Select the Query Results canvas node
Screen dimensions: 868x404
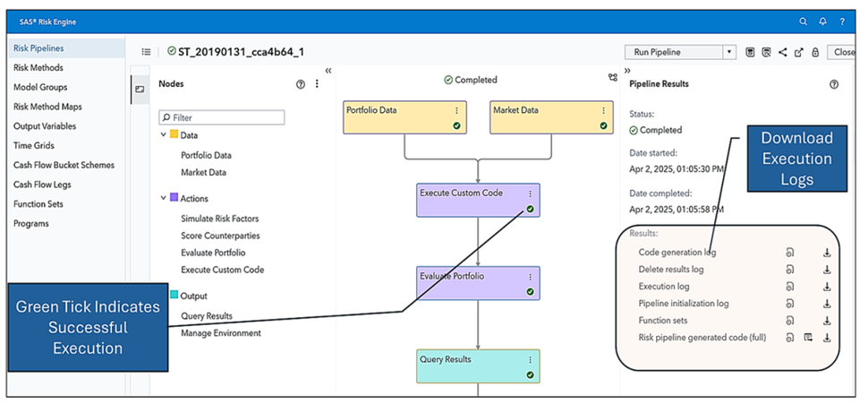coord(478,365)
